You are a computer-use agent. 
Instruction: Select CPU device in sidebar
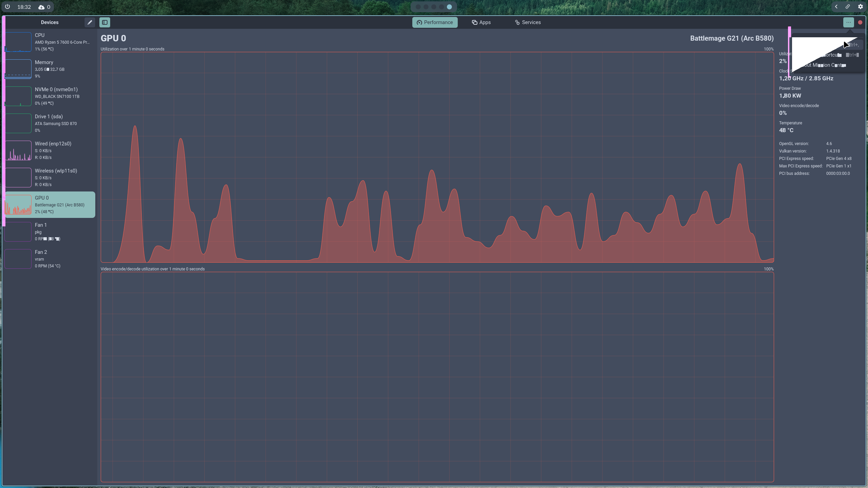pos(50,42)
